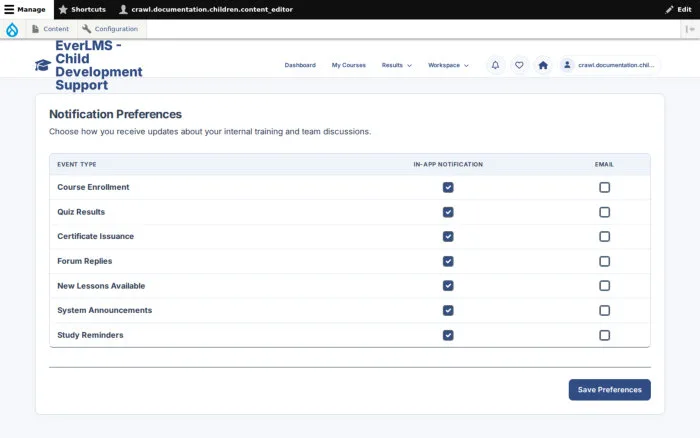The image size is (700, 438).
Task: Click the System Announcements label
Action: pos(104,310)
